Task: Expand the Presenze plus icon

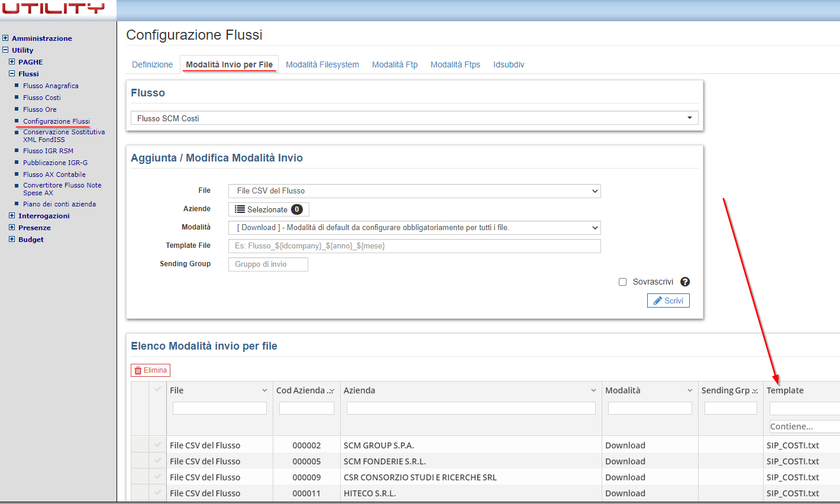Action: 12,227
